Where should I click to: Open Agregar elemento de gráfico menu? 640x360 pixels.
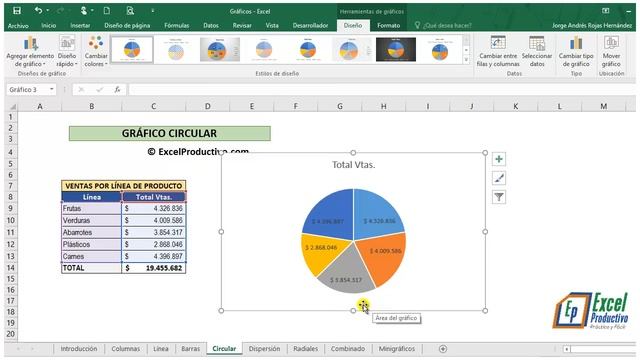[x=30, y=51]
